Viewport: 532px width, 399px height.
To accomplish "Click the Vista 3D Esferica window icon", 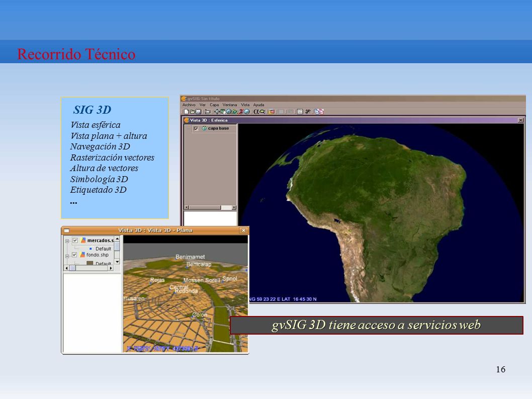I will (186, 120).
